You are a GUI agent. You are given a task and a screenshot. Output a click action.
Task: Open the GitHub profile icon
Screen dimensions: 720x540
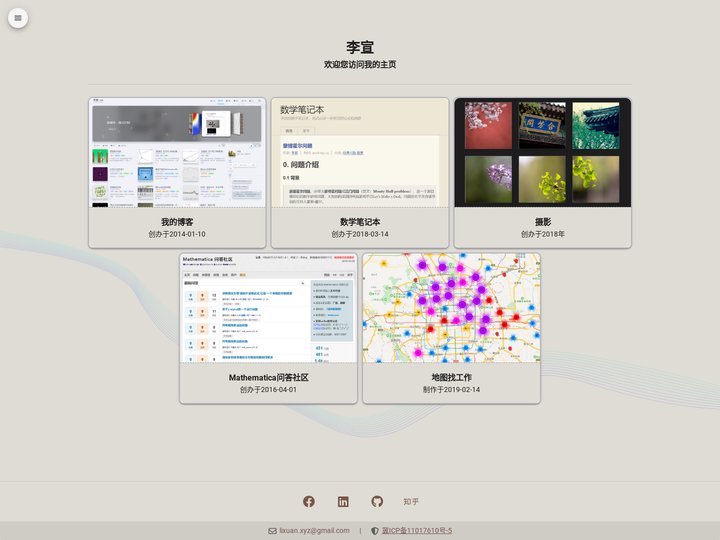tap(377, 501)
